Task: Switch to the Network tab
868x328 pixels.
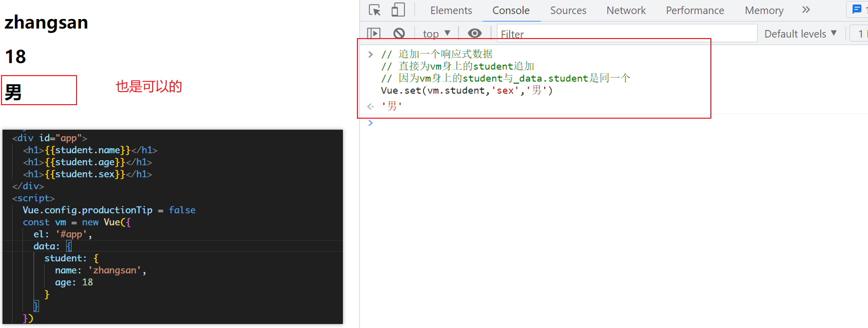Action: pos(626,11)
